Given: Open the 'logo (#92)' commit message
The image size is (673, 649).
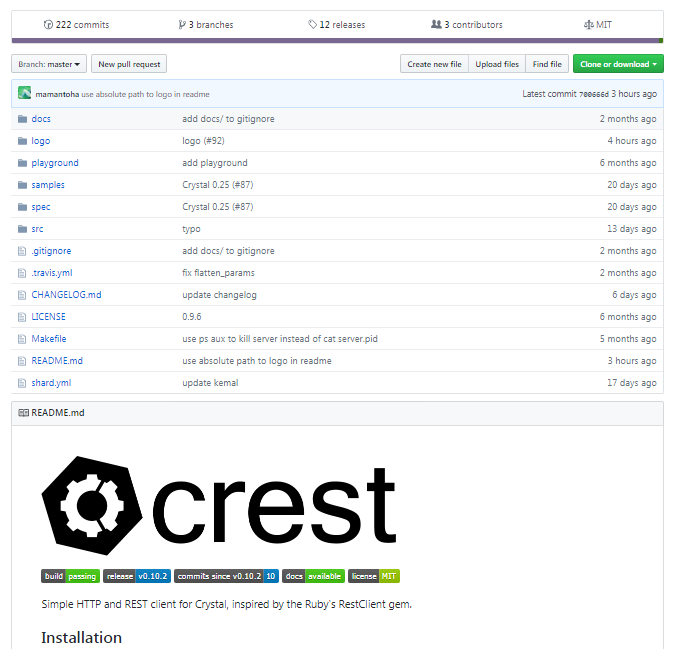Looking at the screenshot, I should tap(203, 141).
